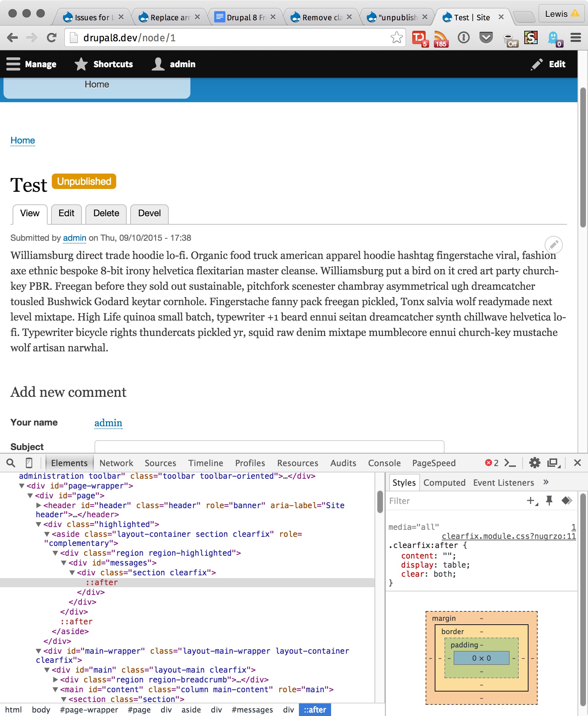Toggle element state pin icon
The width and height of the screenshot is (588, 716).
click(549, 501)
